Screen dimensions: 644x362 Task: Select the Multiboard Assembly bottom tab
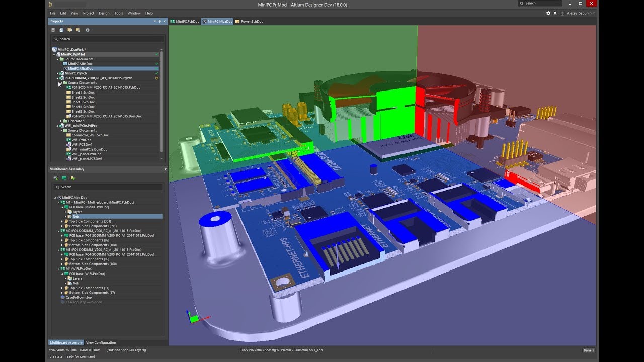66,343
